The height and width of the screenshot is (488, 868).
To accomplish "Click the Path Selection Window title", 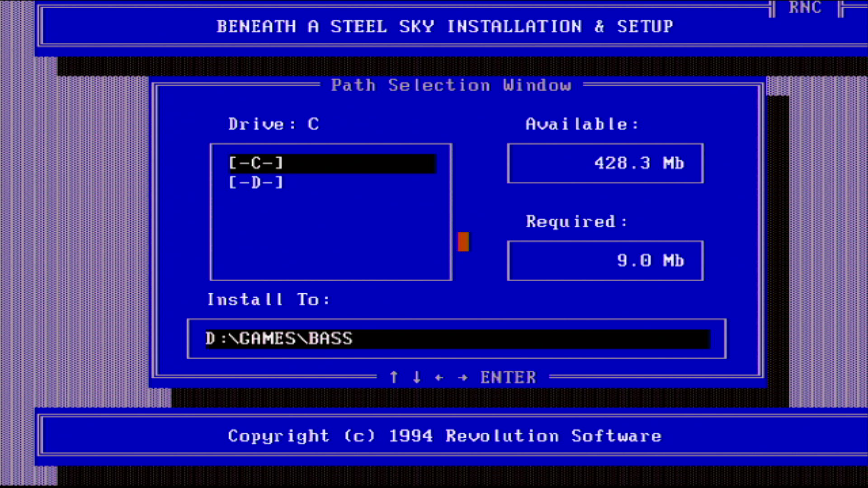I will [451, 85].
